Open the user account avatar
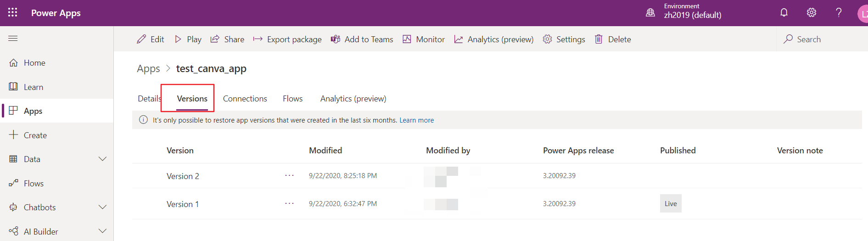Image resolution: width=868 pixels, height=241 pixels. click(863, 13)
